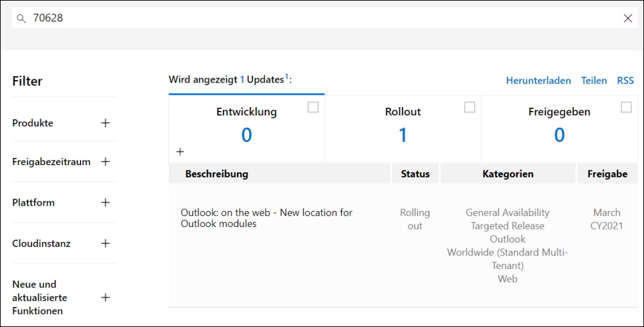644x327 pixels.
Task: Click the Teilen link
Action: (x=594, y=81)
